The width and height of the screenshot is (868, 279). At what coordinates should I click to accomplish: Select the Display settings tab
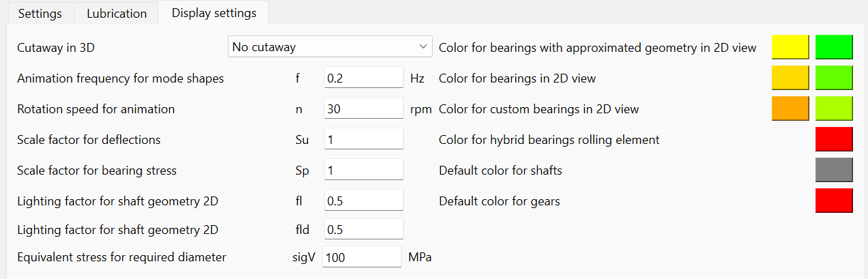(214, 13)
